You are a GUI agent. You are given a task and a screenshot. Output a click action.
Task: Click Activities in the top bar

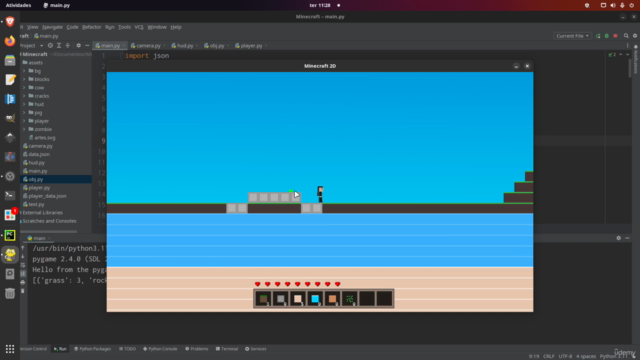pos(18,5)
